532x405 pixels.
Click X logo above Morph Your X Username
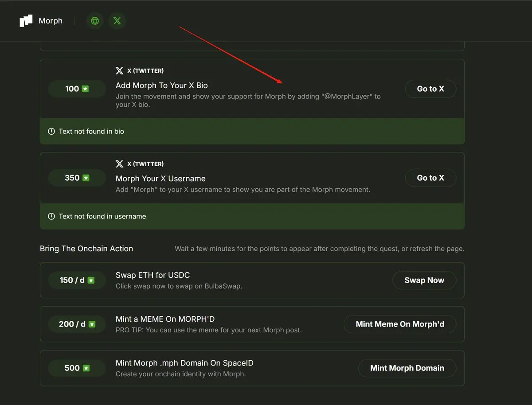119,164
